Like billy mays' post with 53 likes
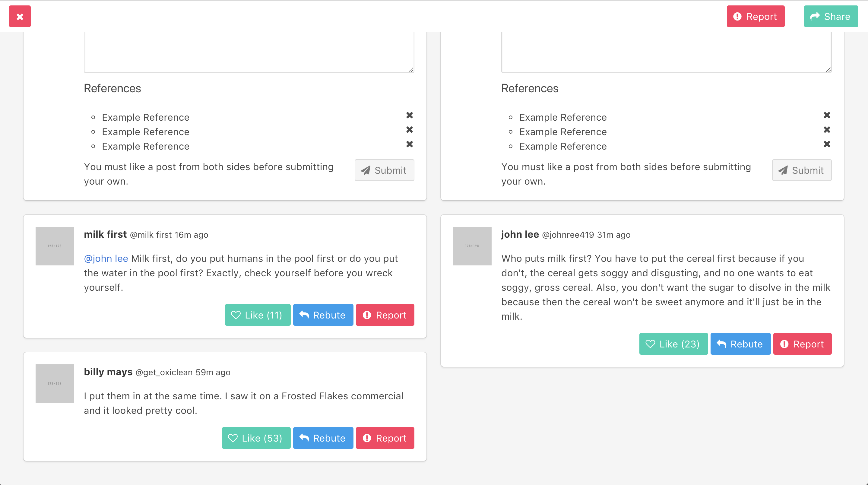 [256, 438]
